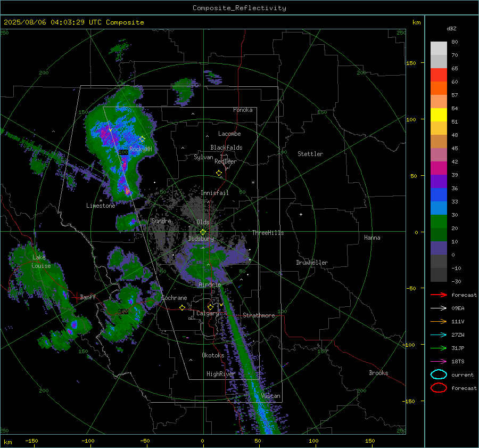Click the red 65 dBZ color swatch

pos(439,75)
